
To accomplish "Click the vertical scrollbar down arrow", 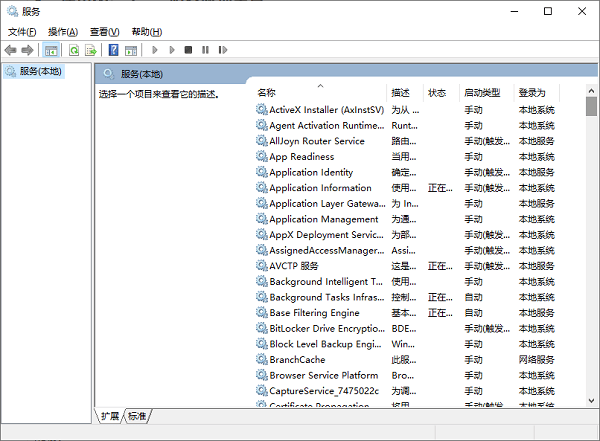I will point(593,400).
